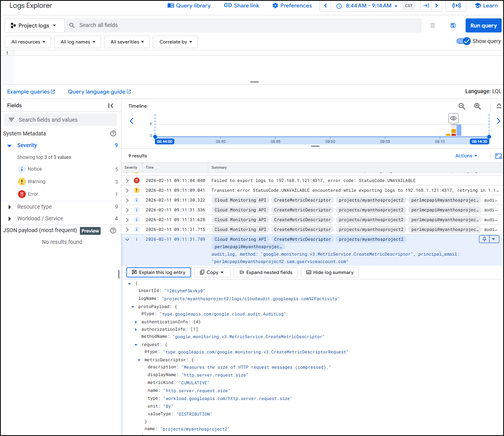Open the All severities dropdown
Viewport: 504px width, 436px height.
pyautogui.click(x=127, y=42)
